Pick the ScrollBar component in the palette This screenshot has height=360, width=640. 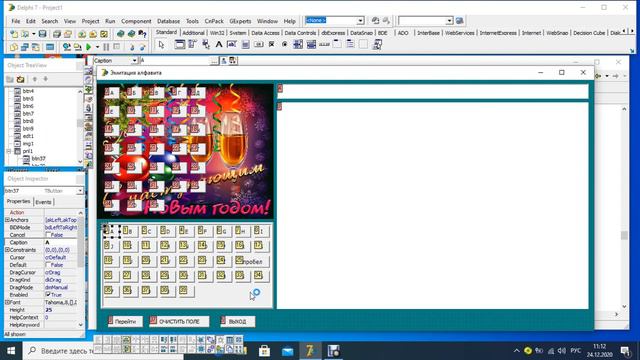pyautogui.click(x=324, y=45)
